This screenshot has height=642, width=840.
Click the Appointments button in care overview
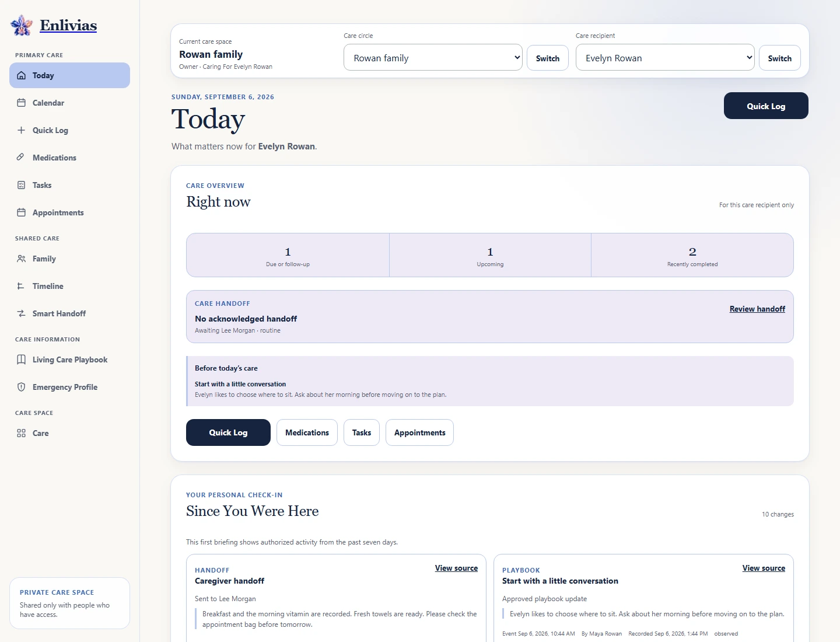pos(419,432)
